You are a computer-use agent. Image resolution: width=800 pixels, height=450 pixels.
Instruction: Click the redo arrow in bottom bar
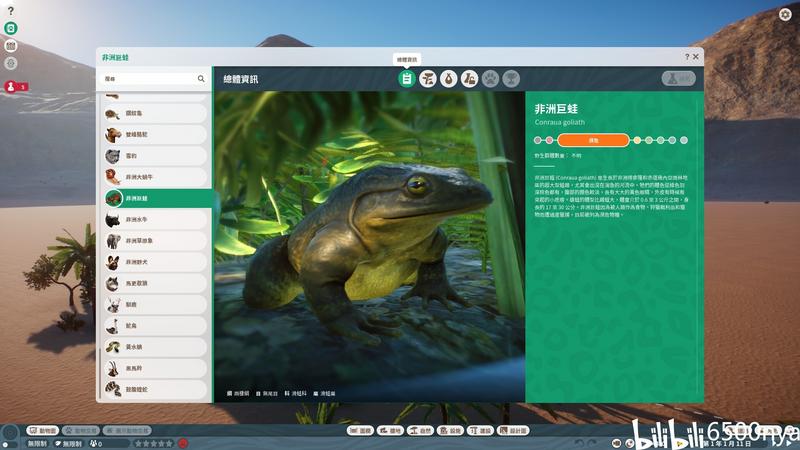click(x=592, y=443)
